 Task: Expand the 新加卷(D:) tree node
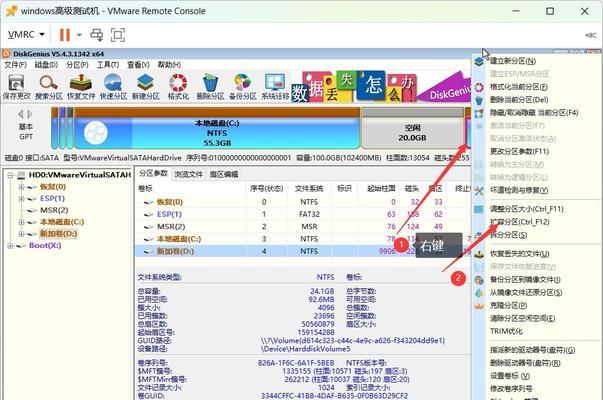coord(21,234)
